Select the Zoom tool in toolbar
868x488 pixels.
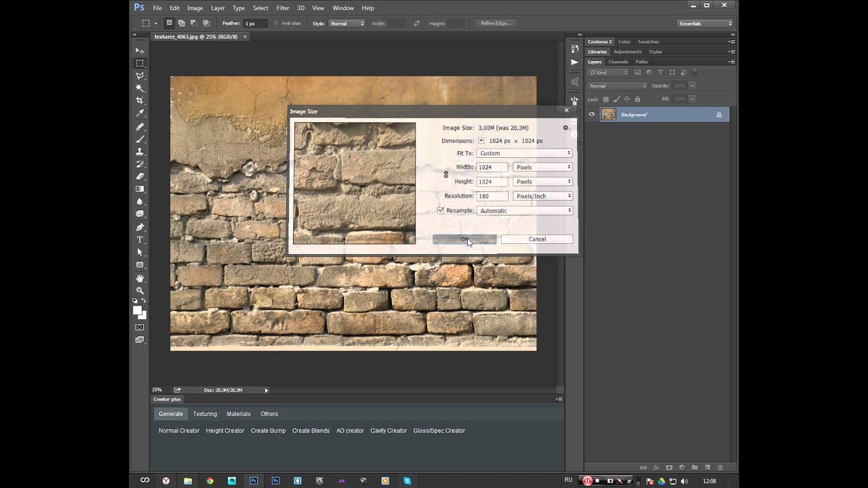click(140, 290)
